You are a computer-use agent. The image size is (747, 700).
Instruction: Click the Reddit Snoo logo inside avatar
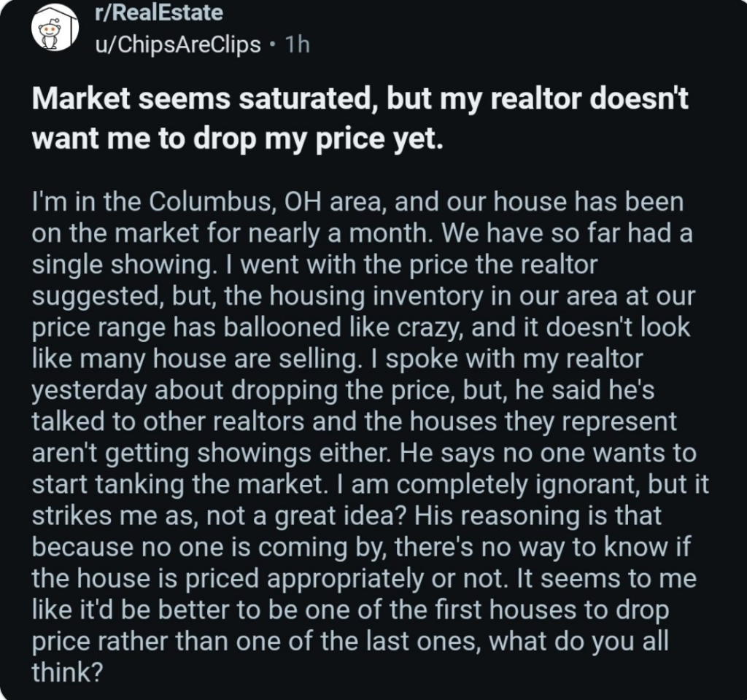click(x=50, y=34)
